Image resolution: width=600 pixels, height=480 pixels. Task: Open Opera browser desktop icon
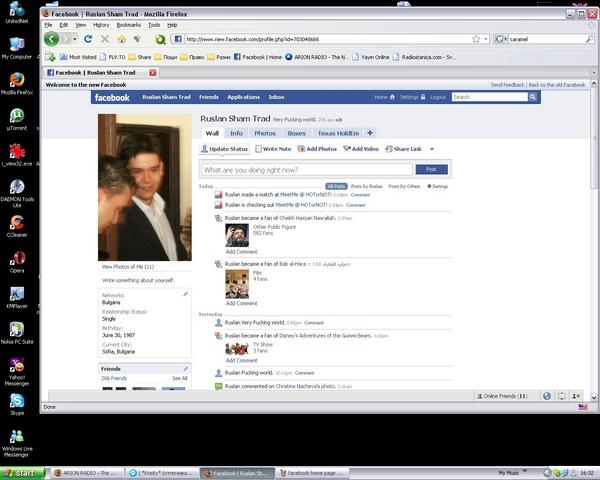click(x=17, y=262)
